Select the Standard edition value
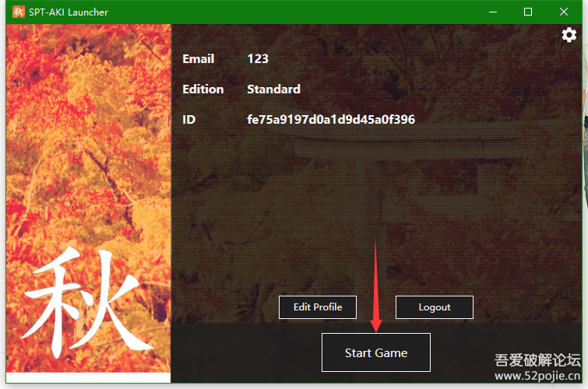 (x=273, y=89)
